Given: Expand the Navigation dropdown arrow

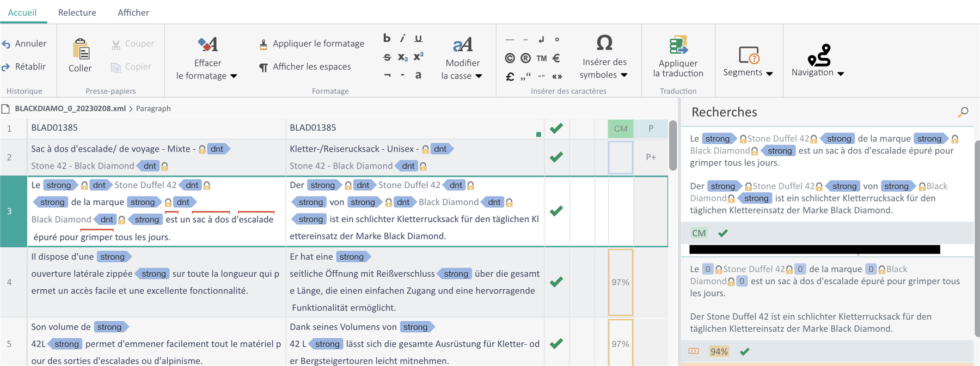Looking at the screenshot, I should pos(841,74).
